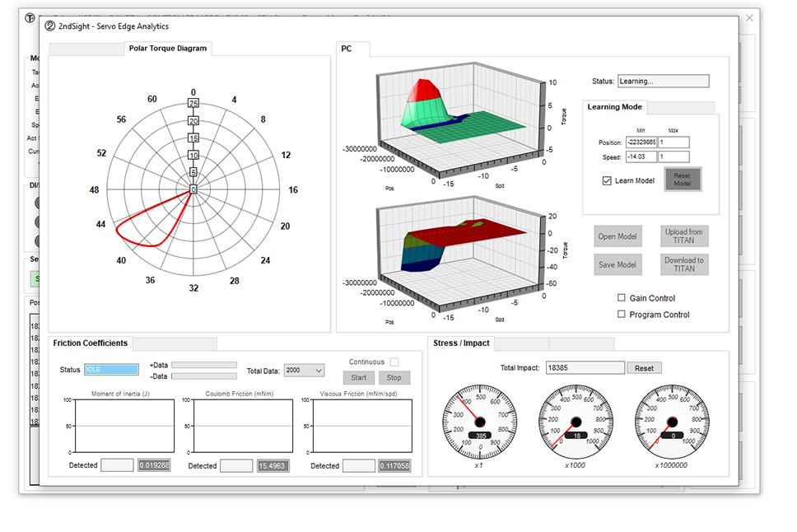The width and height of the screenshot is (797, 532).
Task: Click the Download to TITAN button
Action: tap(684, 264)
